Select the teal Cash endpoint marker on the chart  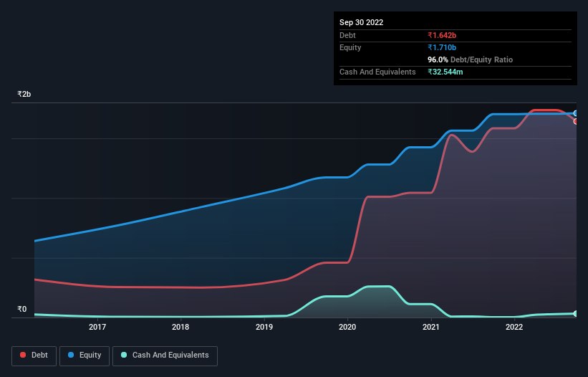(576, 314)
